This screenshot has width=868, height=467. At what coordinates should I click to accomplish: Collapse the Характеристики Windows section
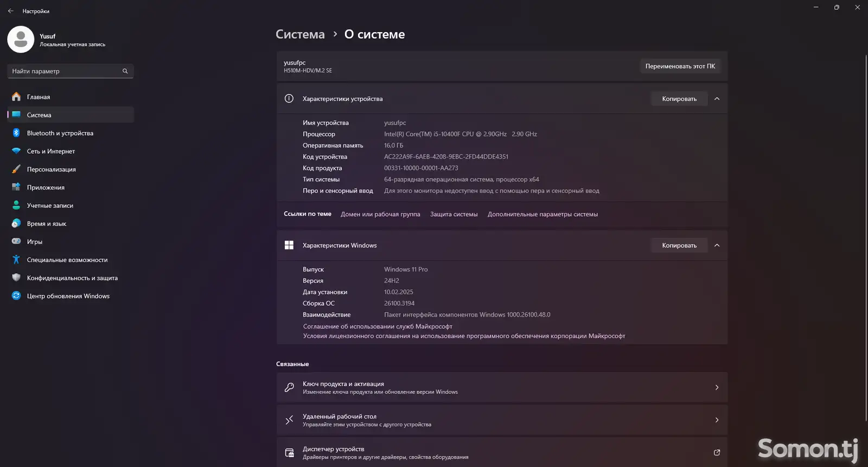pos(717,245)
